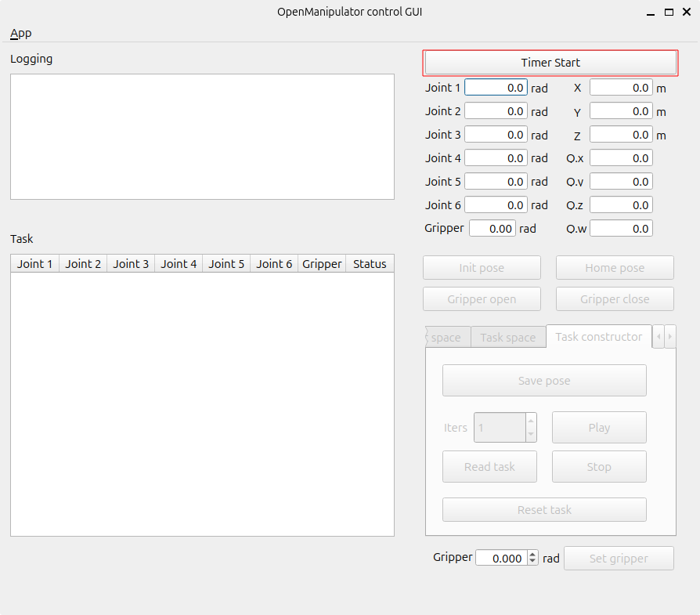Switch to the Task space tab
The image size is (700, 615).
point(508,337)
